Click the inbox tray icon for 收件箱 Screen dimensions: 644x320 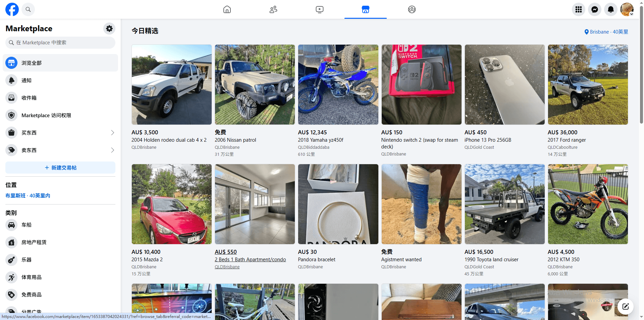pos(11,98)
